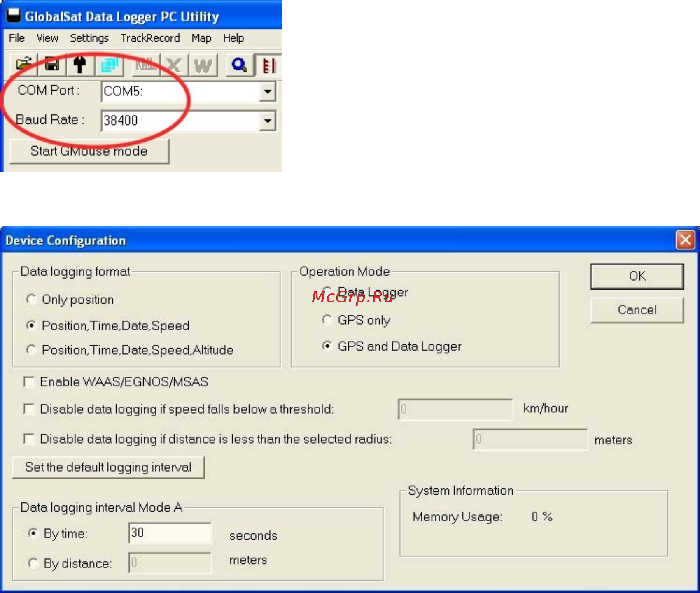Select Data Logger operation mode
This screenshot has height=593, width=700.
[365, 292]
